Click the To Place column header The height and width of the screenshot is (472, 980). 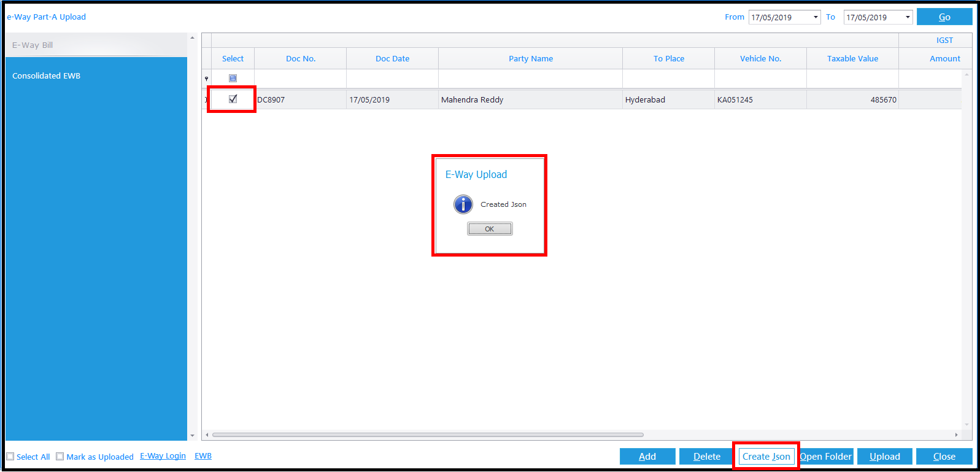669,58
